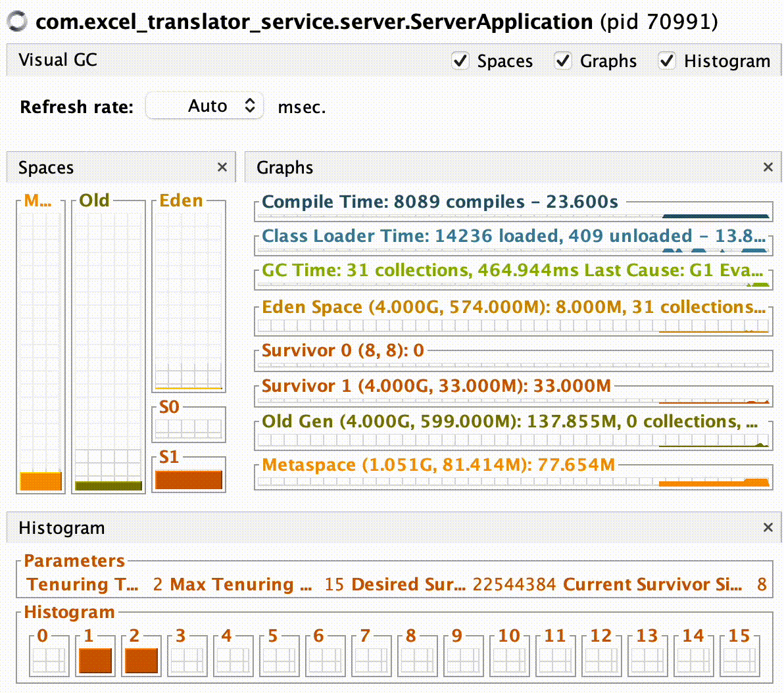Screen dimensions: 784x693
Task: Click the Desired Survivor value 22544384
Action: pyautogui.click(x=514, y=584)
